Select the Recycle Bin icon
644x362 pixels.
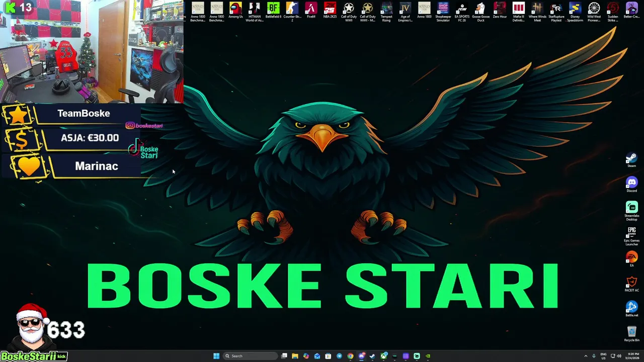(x=631, y=334)
